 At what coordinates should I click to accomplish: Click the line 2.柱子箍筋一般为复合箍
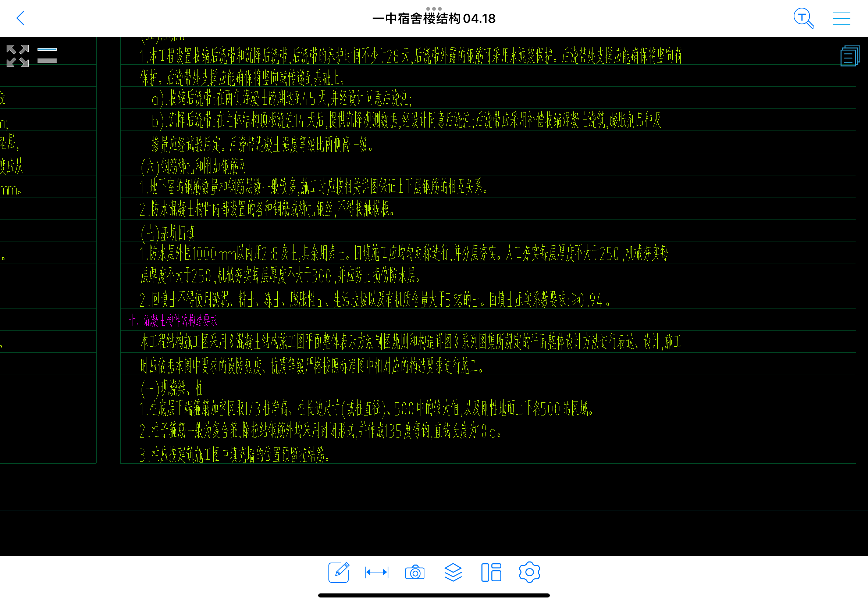pos(321,431)
